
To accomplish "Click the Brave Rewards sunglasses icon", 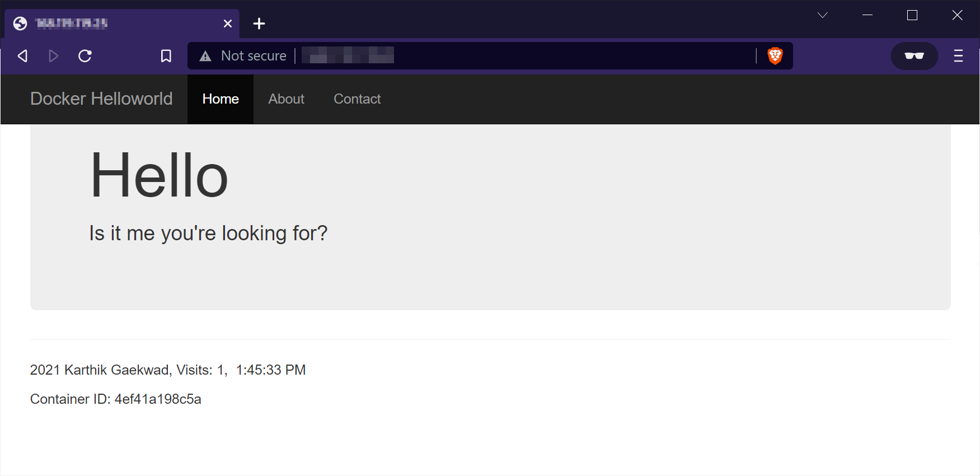I will pyautogui.click(x=914, y=55).
